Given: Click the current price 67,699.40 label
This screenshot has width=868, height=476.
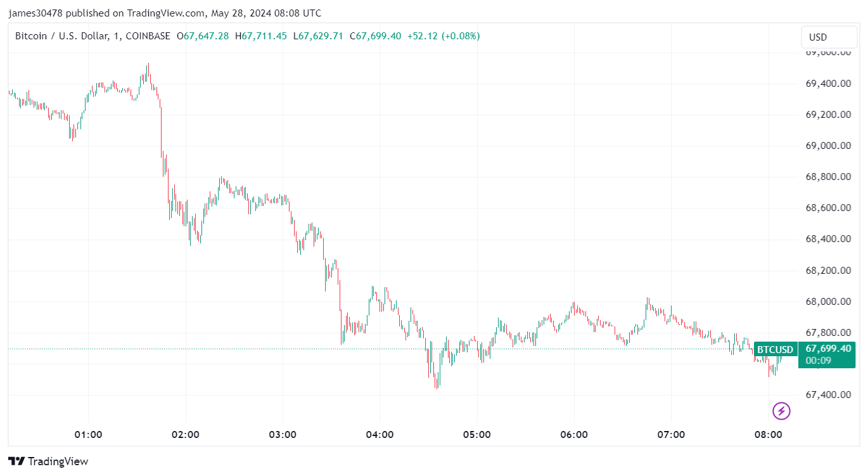Looking at the screenshot, I should (x=828, y=349).
